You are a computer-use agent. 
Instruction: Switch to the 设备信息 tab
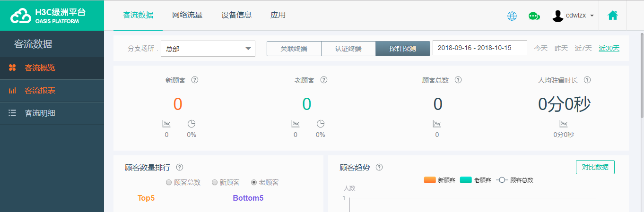(236, 15)
